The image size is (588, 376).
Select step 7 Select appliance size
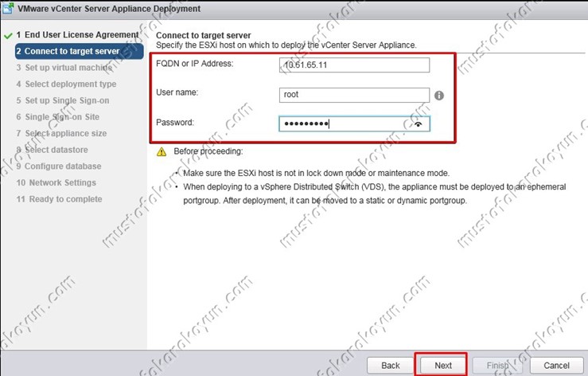click(x=61, y=133)
